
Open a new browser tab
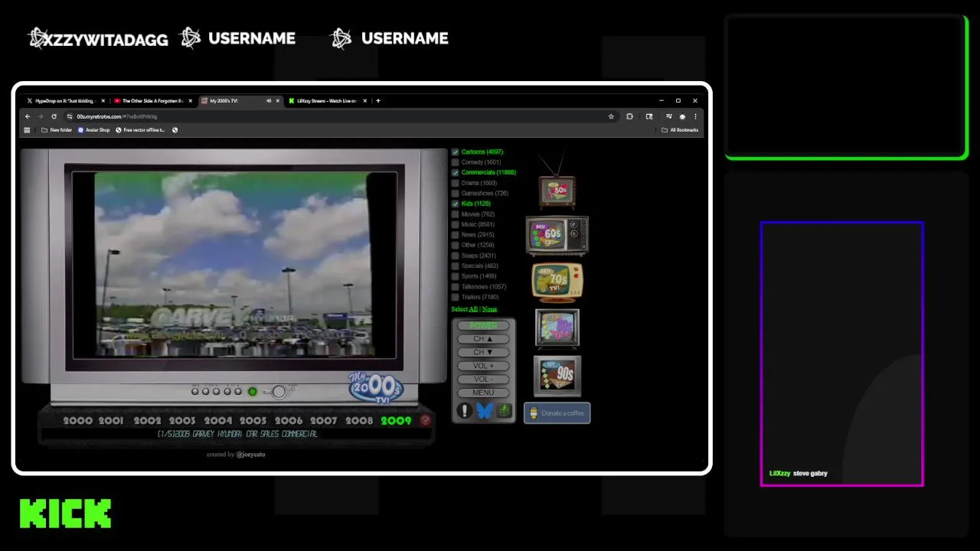click(x=377, y=100)
